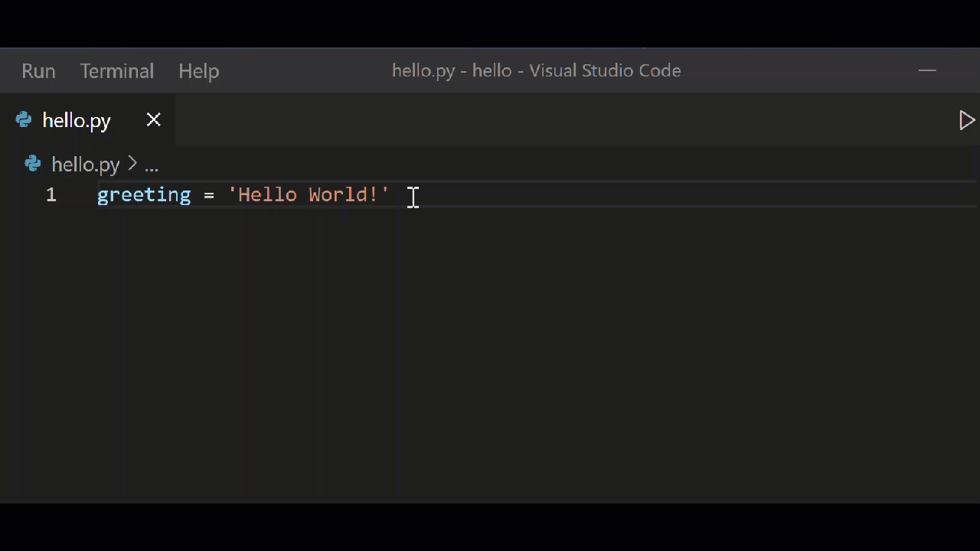This screenshot has width=980, height=551.
Task: Click the Python file icon beside the tab name
Action: (x=24, y=120)
